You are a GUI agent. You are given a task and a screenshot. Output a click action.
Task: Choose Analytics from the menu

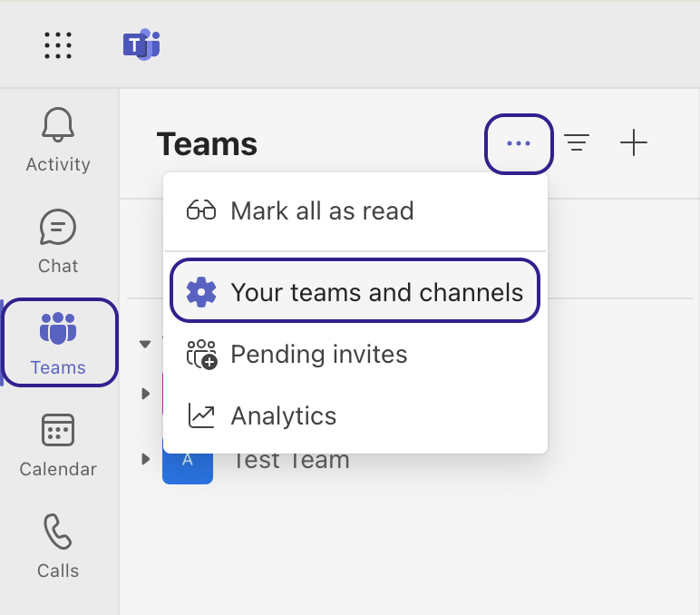(355, 416)
